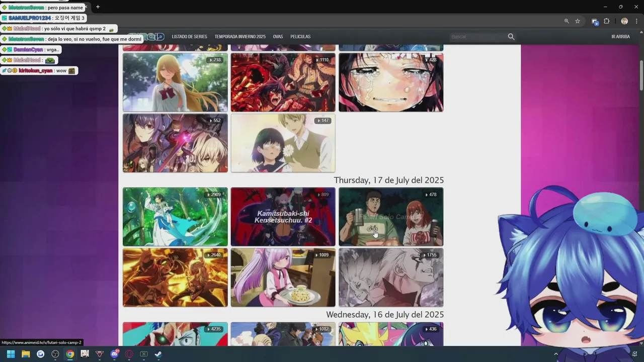Image resolution: width=644 pixels, height=362 pixels.
Task: Click the Windows Start button
Action: click(11, 354)
